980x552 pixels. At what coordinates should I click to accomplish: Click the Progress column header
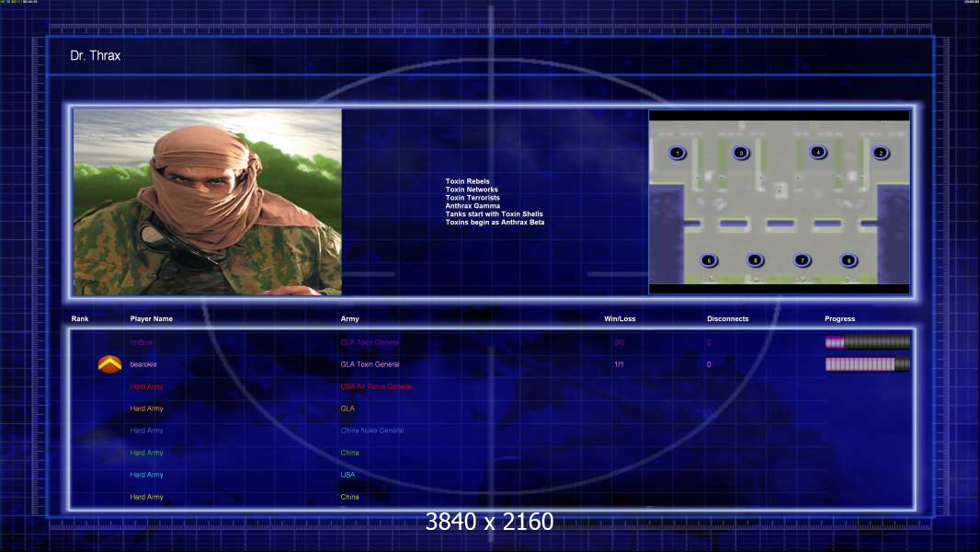tap(839, 319)
